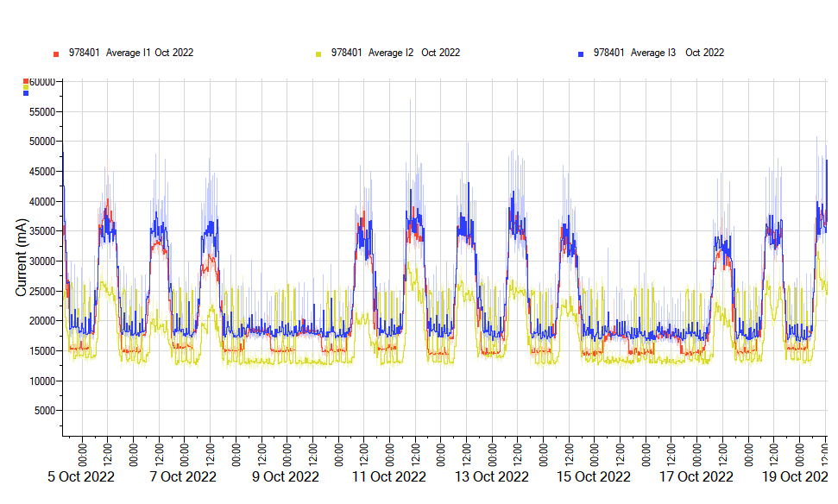Click the 35000 y-axis label
The width and height of the screenshot is (838, 504).
[x=42, y=231]
